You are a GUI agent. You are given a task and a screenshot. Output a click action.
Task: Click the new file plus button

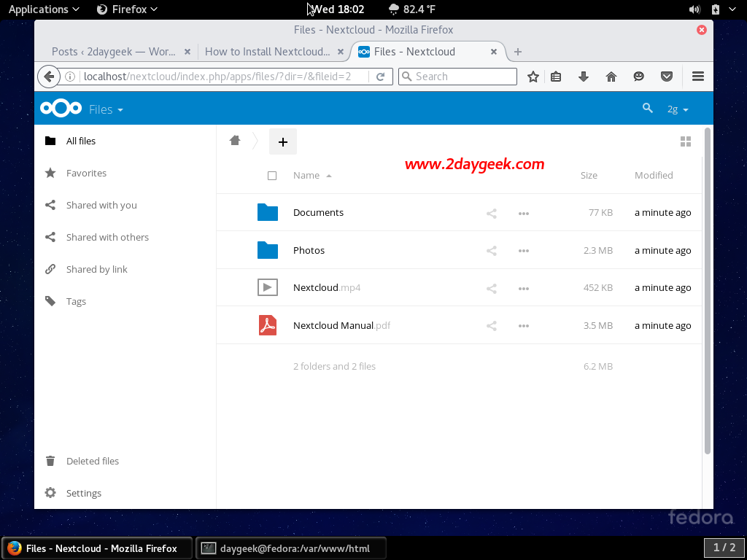point(283,141)
